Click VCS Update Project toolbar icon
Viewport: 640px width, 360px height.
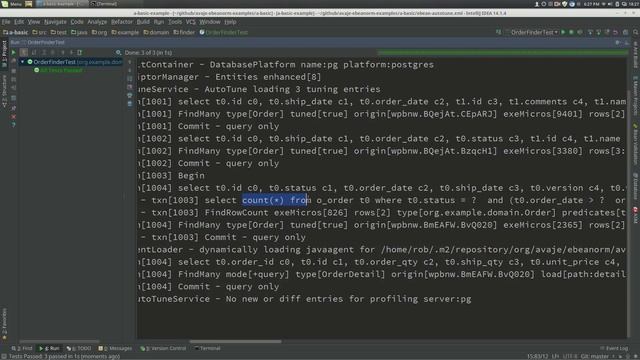590,32
